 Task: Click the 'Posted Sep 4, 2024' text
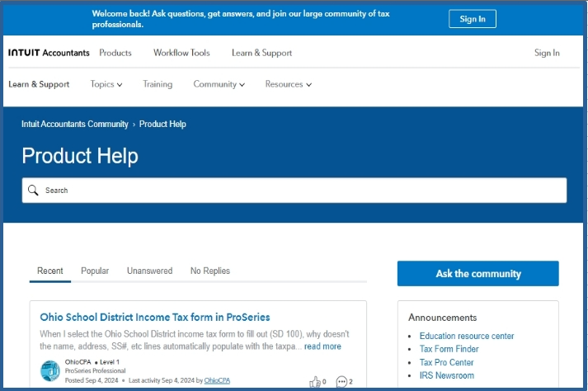92,380
